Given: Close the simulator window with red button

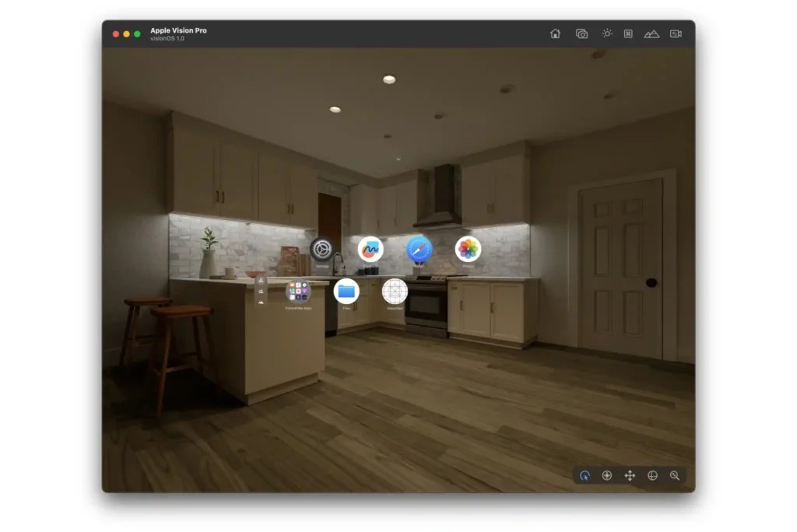Looking at the screenshot, I should click(x=116, y=34).
